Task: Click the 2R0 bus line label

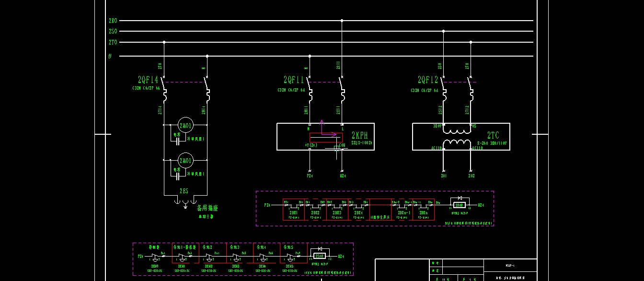Action: pyautogui.click(x=113, y=21)
